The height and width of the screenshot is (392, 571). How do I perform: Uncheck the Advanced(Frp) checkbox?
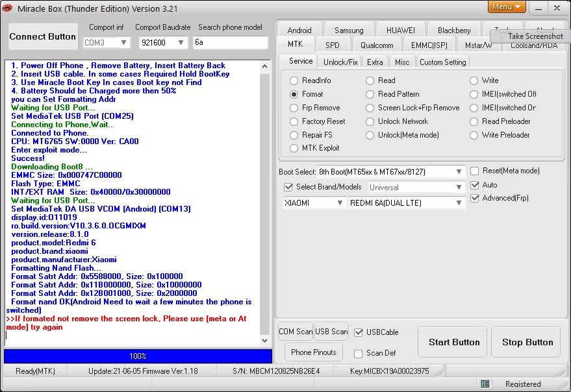(x=474, y=199)
